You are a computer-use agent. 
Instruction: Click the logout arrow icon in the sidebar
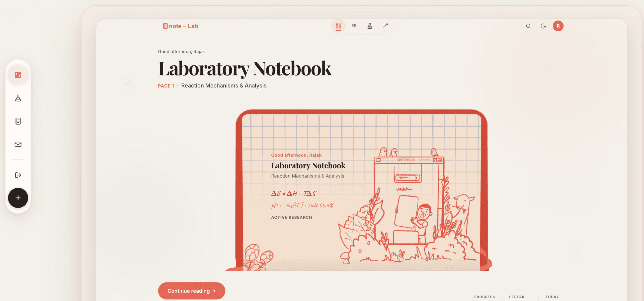tap(18, 175)
